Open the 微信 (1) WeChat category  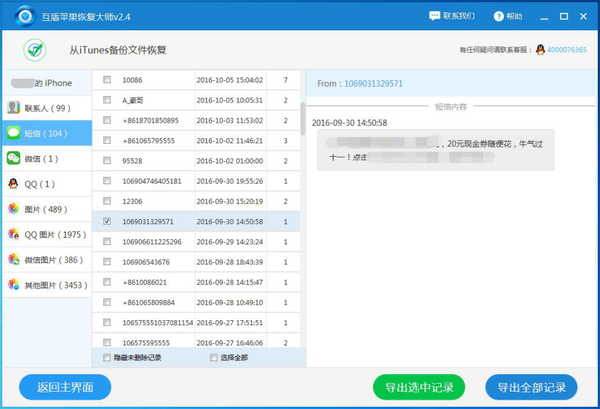pos(45,158)
